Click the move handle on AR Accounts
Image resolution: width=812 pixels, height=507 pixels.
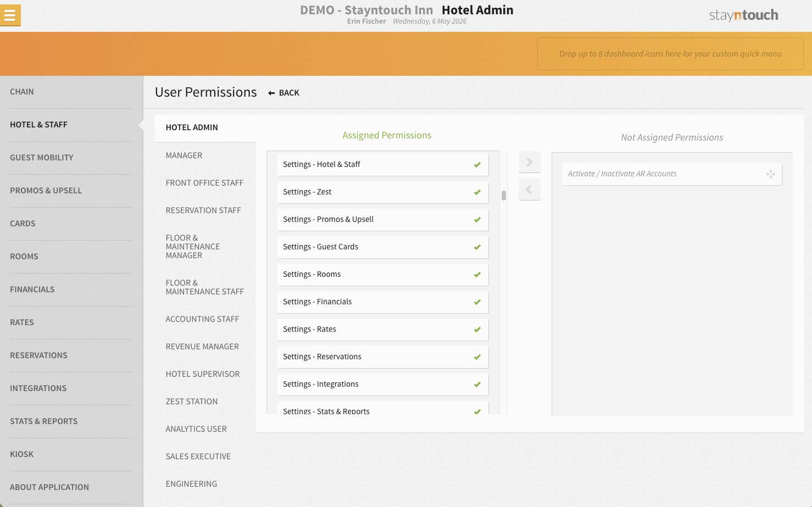pos(771,174)
